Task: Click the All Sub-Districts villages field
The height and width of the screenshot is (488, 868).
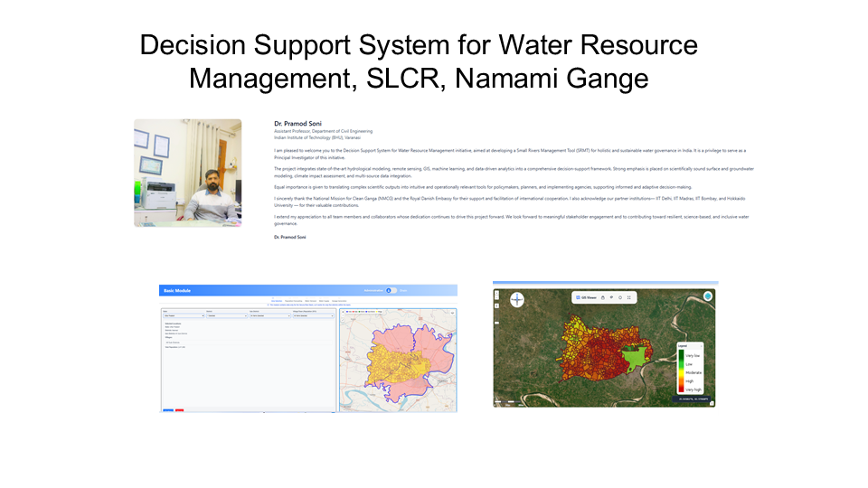Action: 250,343
